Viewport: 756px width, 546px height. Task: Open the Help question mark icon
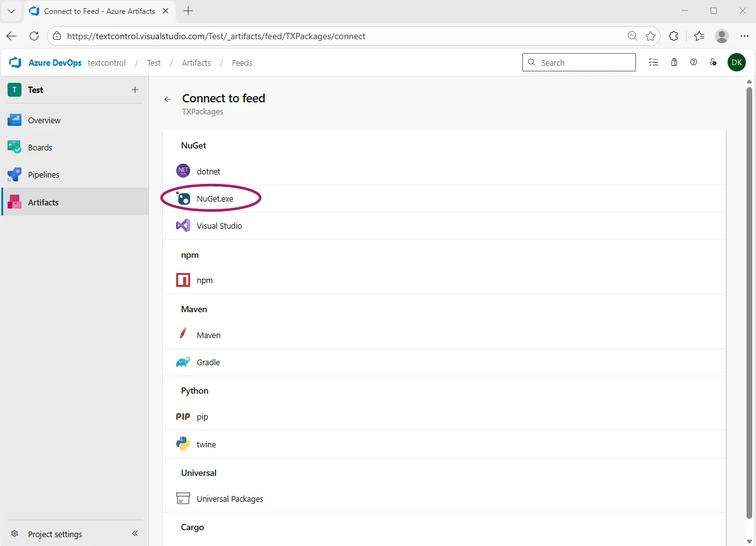693,62
